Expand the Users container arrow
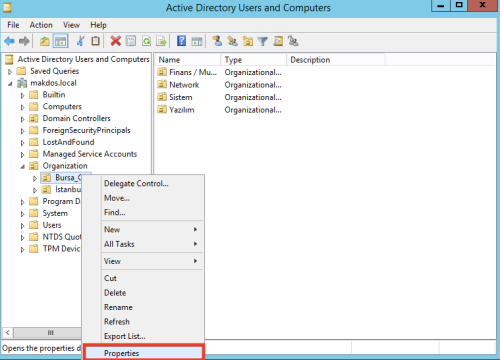The width and height of the screenshot is (500, 360). click(x=22, y=226)
